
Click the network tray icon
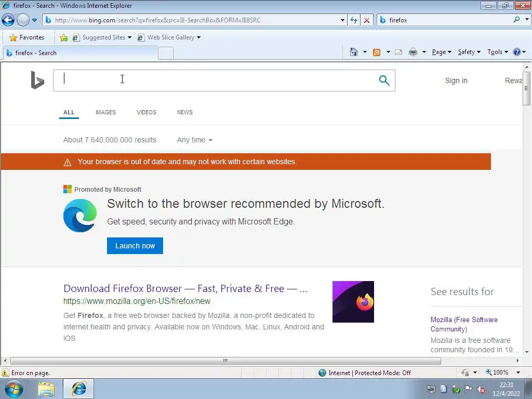pos(431,389)
